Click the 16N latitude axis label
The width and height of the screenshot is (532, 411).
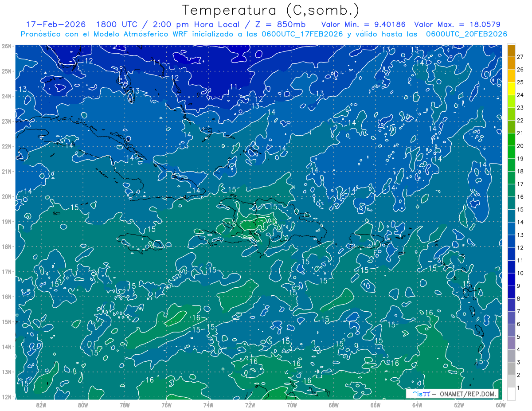pos(6,297)
